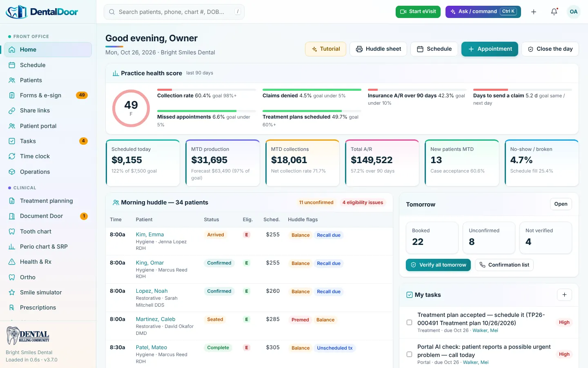Click the Tooth chart icon
Screen dimensions: 588x368
pyautogui.click(x=12, y=231)
